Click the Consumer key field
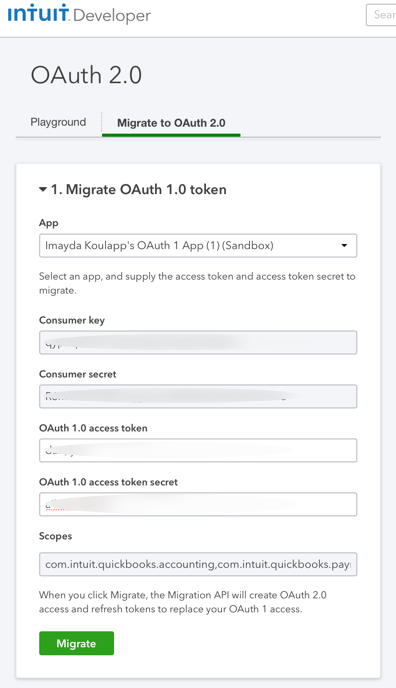This screenshot has width=396, height=688. pos(198,342)
